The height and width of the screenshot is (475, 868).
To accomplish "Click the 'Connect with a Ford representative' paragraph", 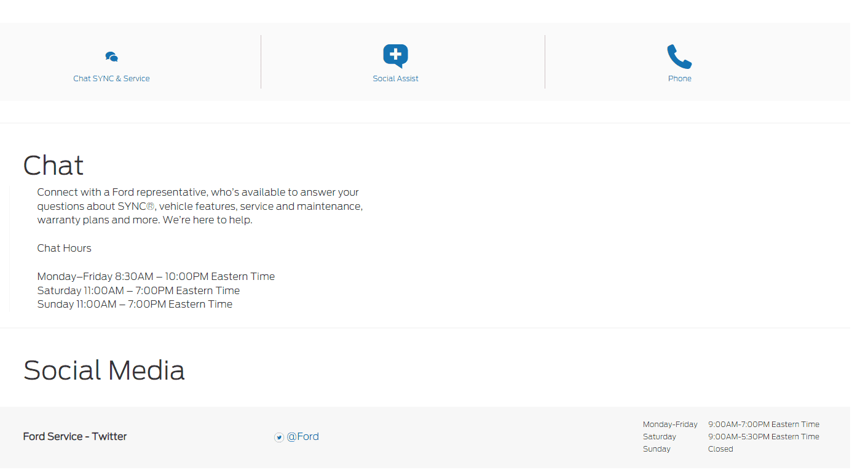I will pyautogui.click(x=200, y=206).
